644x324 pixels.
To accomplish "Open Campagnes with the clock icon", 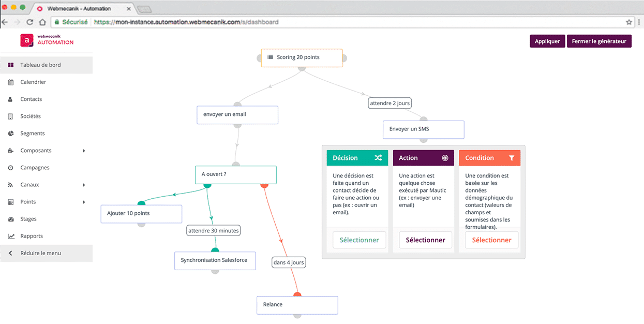I will click(x=10, y=167).
